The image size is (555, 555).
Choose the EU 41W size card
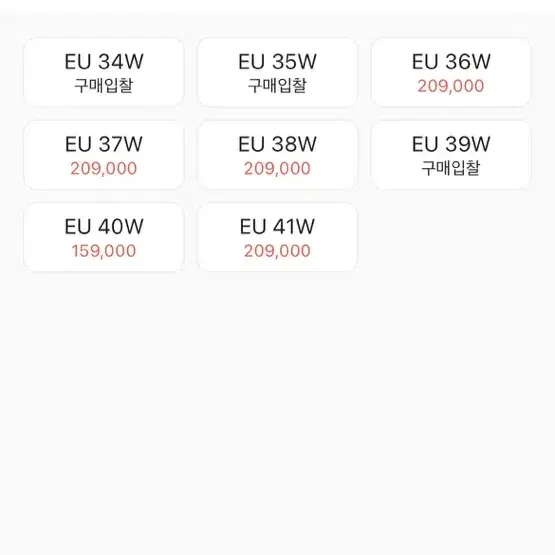tap(277, 238)
